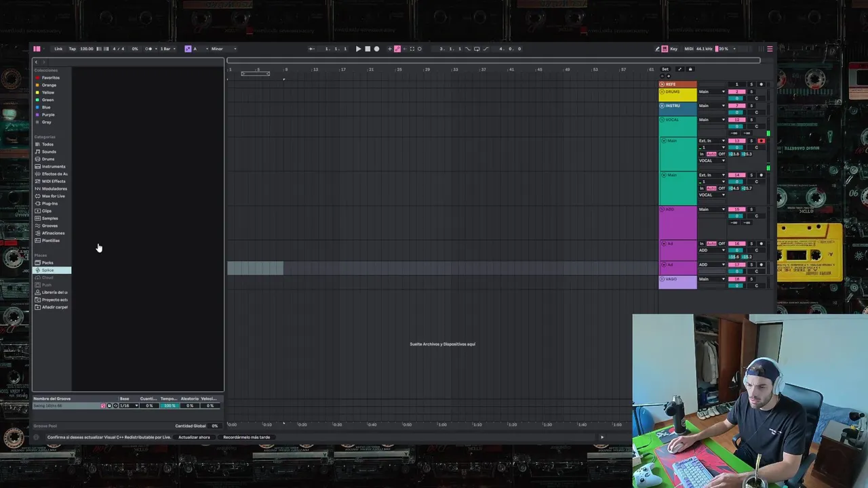
Task: Click Añadir carpeta
Action: point(54,307)
